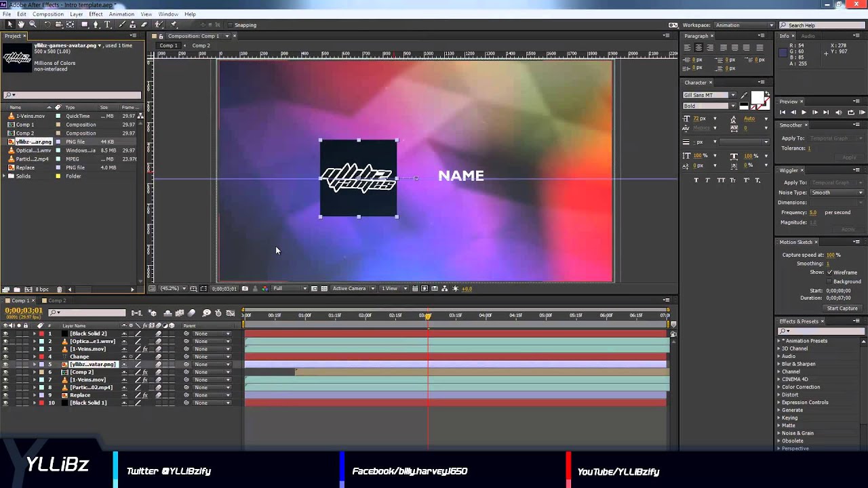Toggle visibility of the Replace layer

click(x=5, y=395)
